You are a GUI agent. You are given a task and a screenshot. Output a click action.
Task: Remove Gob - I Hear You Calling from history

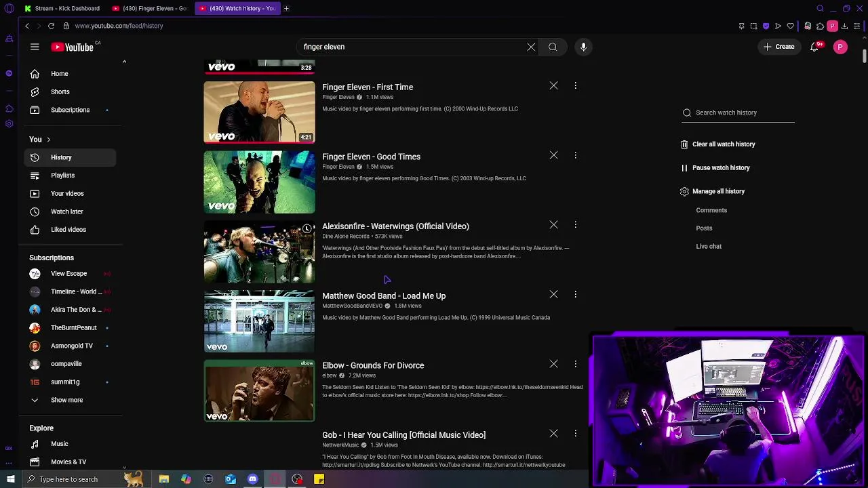click(553, 434)
